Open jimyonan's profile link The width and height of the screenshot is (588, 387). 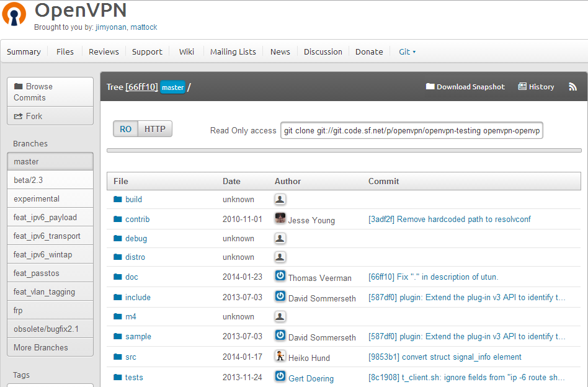click(111, 27)
